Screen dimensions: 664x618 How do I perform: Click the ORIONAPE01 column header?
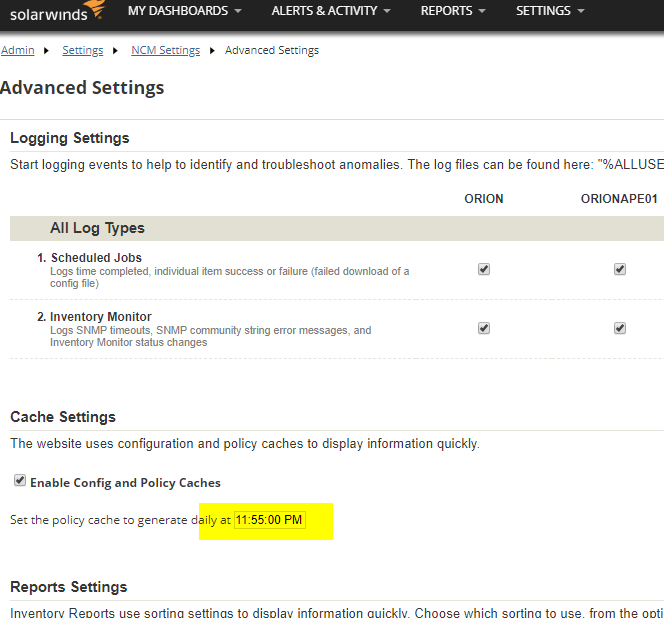(619, 199)
